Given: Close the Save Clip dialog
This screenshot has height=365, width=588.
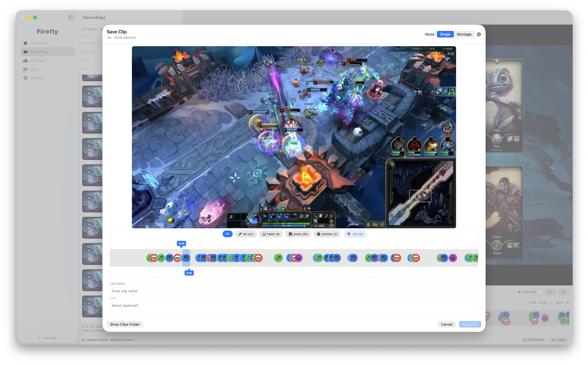Looking at the screenshot, I should (x=479, y=34).
